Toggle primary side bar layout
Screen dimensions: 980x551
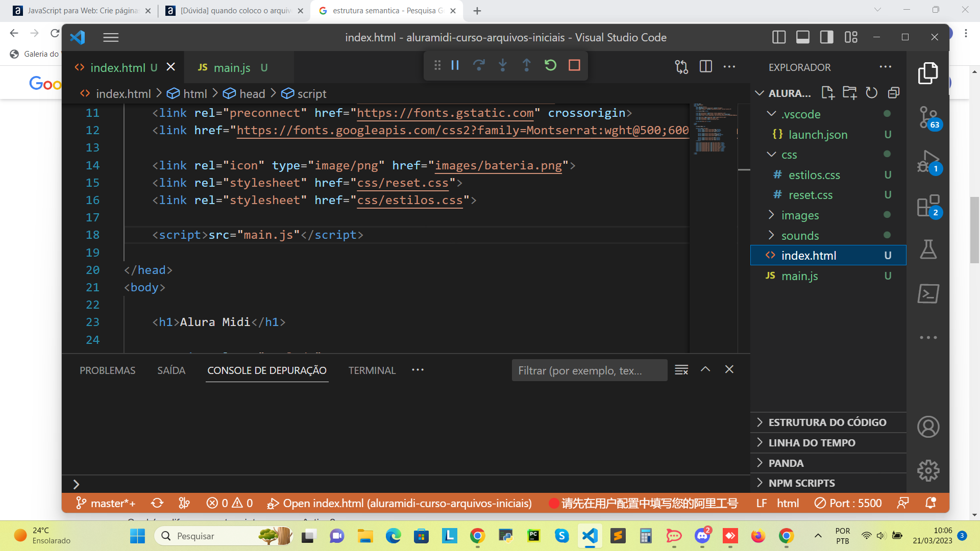tap(779, 37)
